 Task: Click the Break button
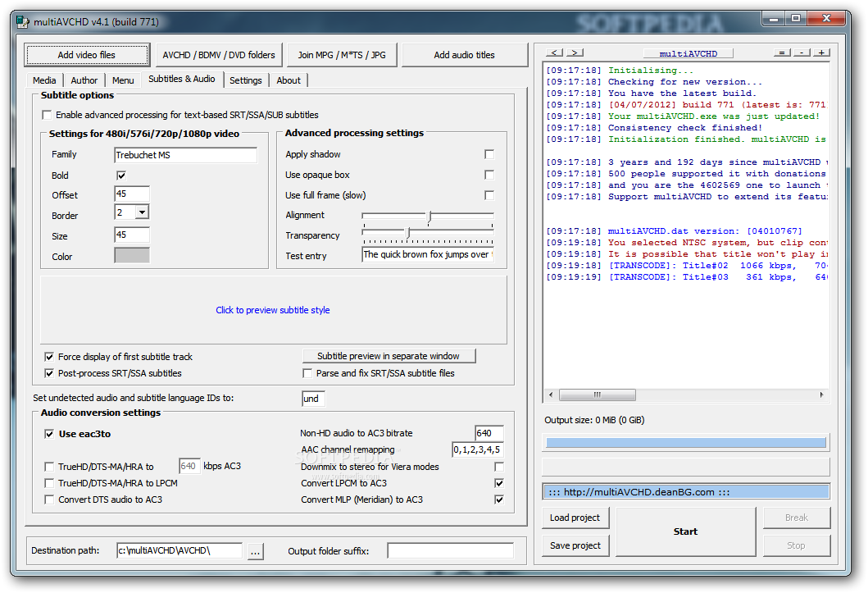[x=797, y=518]
